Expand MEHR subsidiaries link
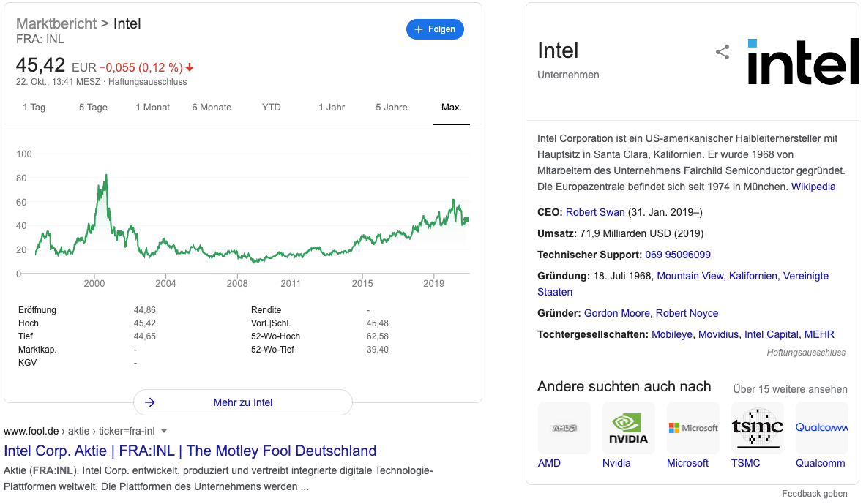The image size is (866, 504). coord(819,334)
